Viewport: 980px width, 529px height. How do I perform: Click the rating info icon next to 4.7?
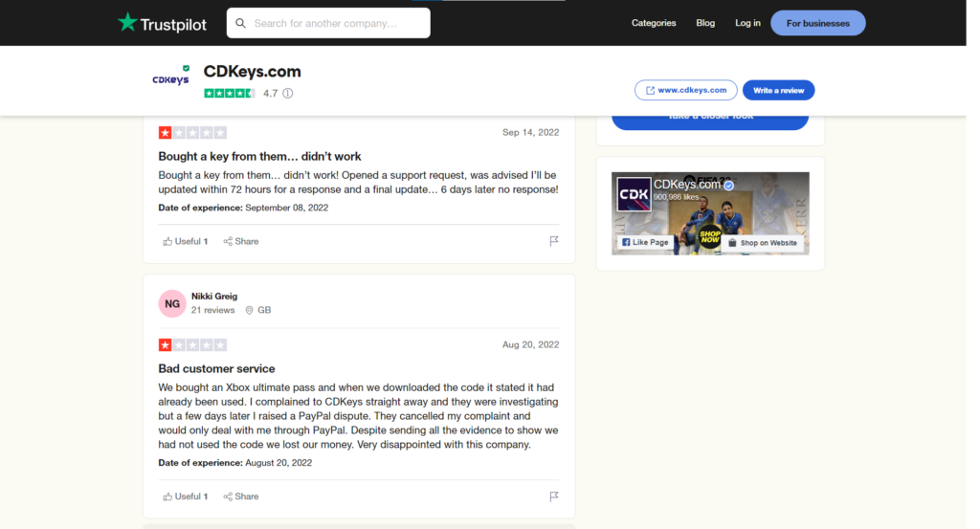click(287, 93)
